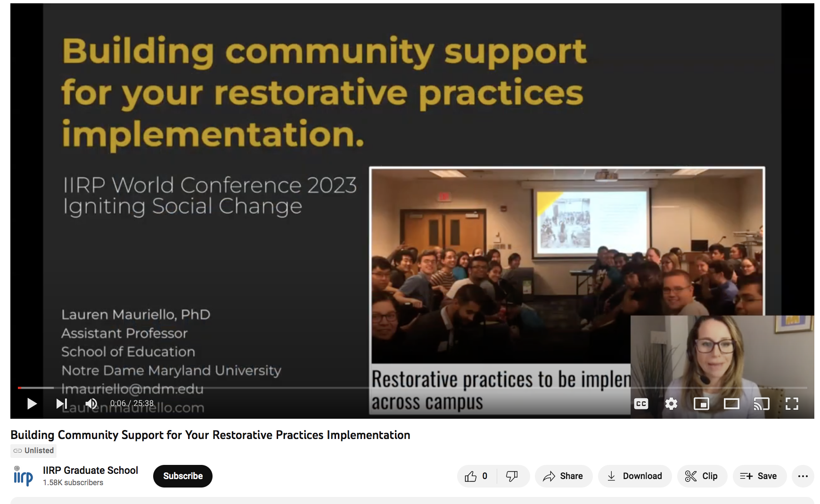This screenshot has height=504, width=820.
Task: Click the video title text below the player
Action: point(210,435)
